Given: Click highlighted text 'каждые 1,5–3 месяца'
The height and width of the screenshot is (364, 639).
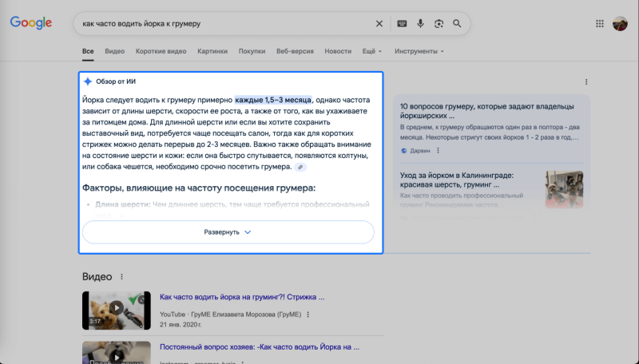Looking at the screenshot, I should (273, 100).
